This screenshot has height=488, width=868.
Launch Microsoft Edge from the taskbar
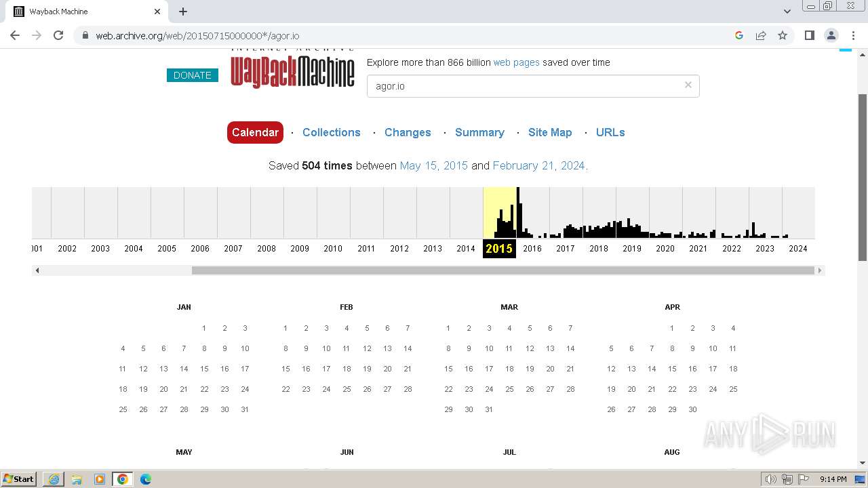[146, 479]
